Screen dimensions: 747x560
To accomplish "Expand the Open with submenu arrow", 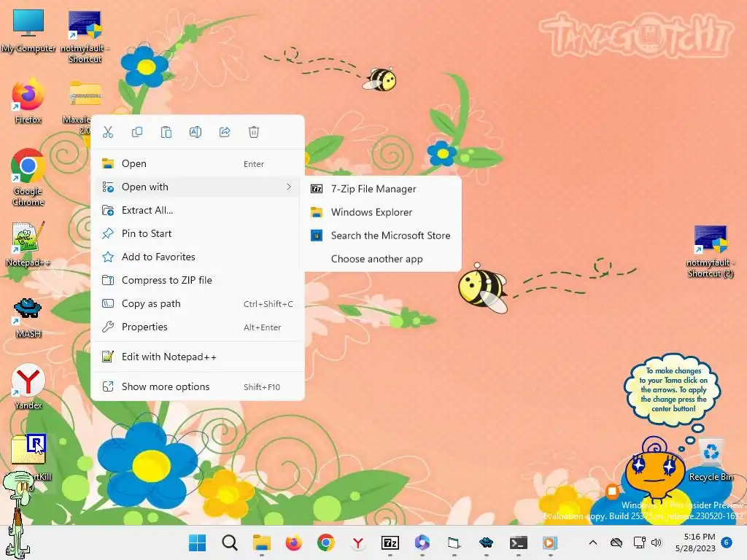I will (x=289, y=187).
